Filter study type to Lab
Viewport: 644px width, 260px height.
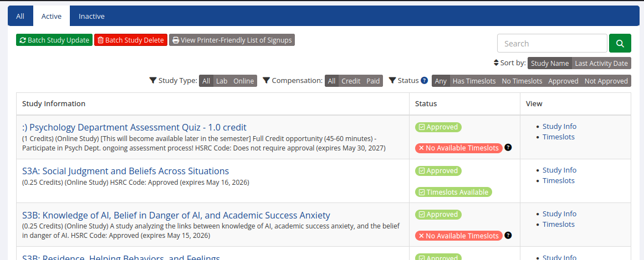pyautogui.click(x=222, y=81)
